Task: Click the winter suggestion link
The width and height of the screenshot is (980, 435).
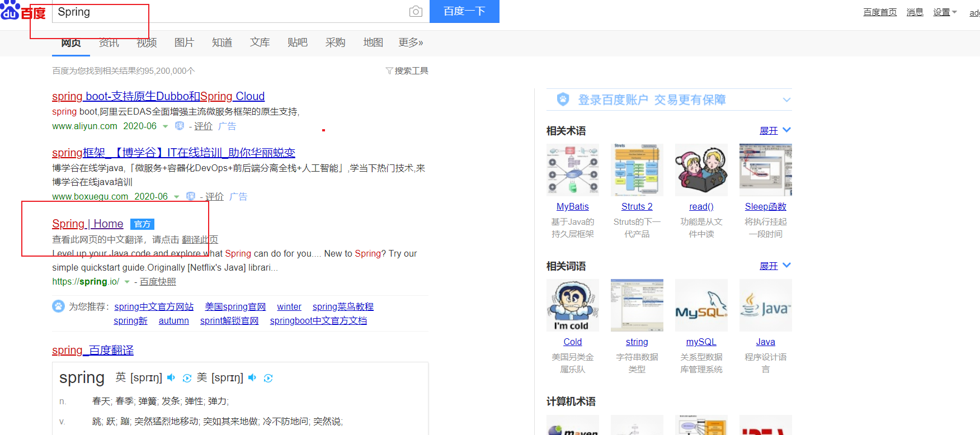Action: click(289, 306)
